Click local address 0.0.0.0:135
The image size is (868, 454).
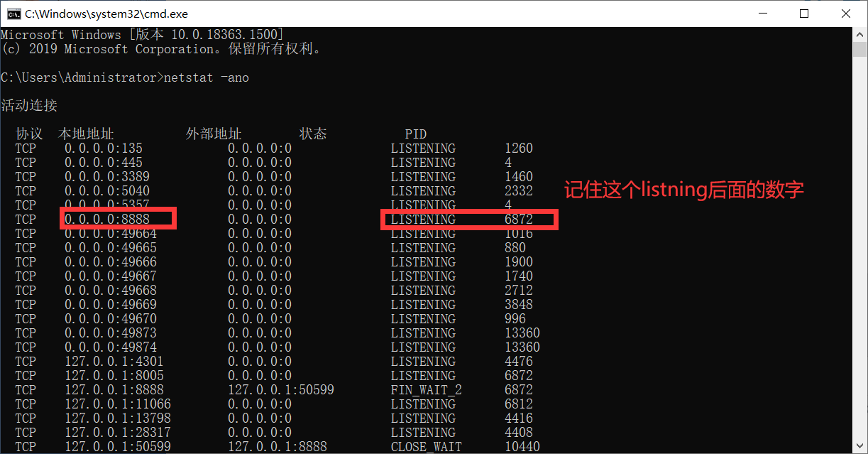104,148
